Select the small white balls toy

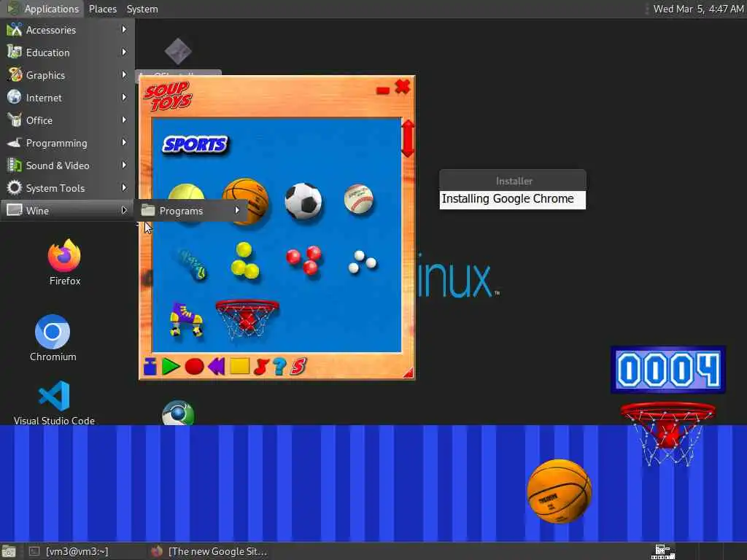point(362,262)
